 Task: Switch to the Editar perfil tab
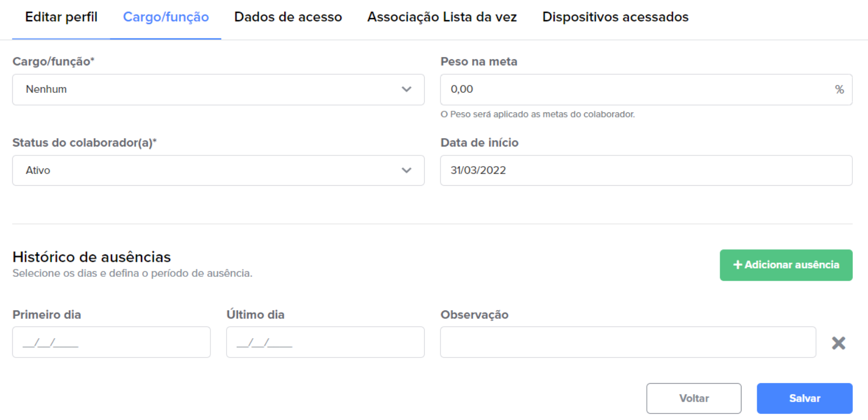(x=61, y=17)
